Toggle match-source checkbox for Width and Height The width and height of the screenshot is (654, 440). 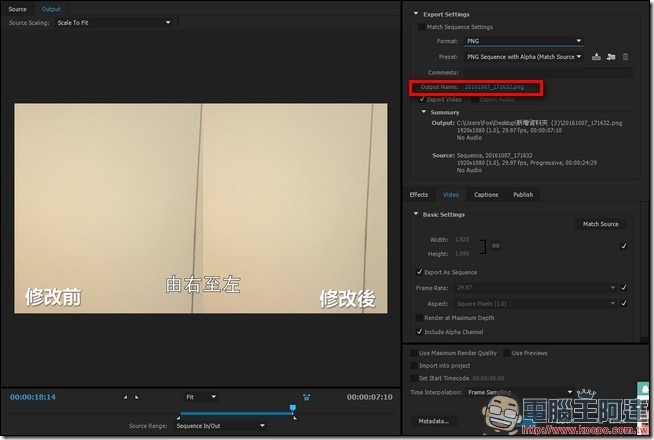(624, 246)
